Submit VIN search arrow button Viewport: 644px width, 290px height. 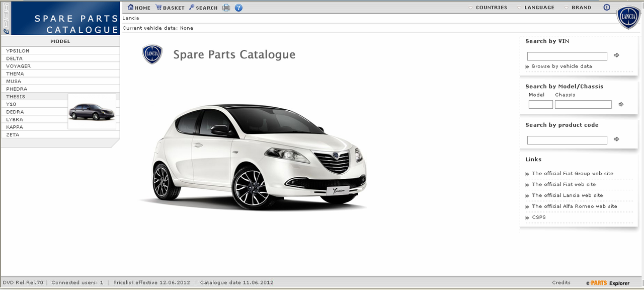[617, 55]
